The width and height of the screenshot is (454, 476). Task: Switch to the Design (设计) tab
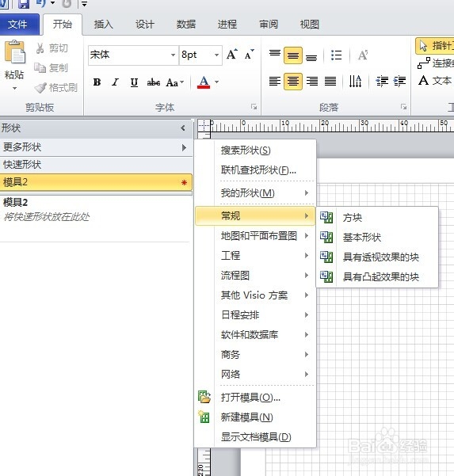tap(145, 25)
